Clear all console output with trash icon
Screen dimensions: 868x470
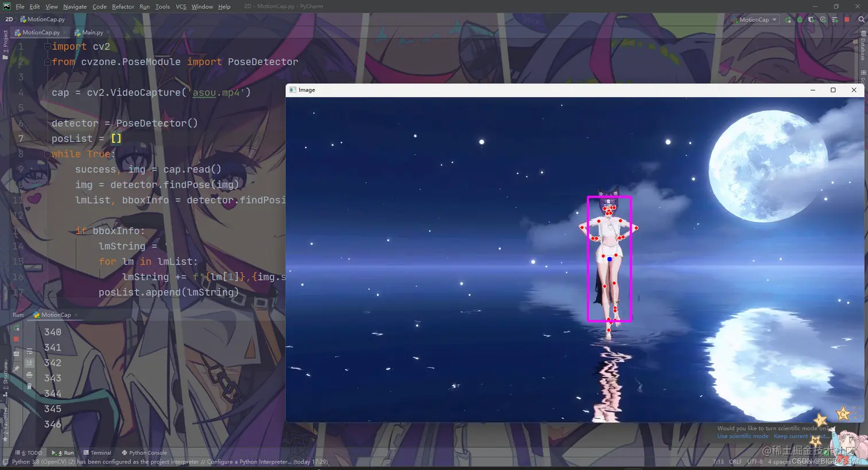(29, 386)
